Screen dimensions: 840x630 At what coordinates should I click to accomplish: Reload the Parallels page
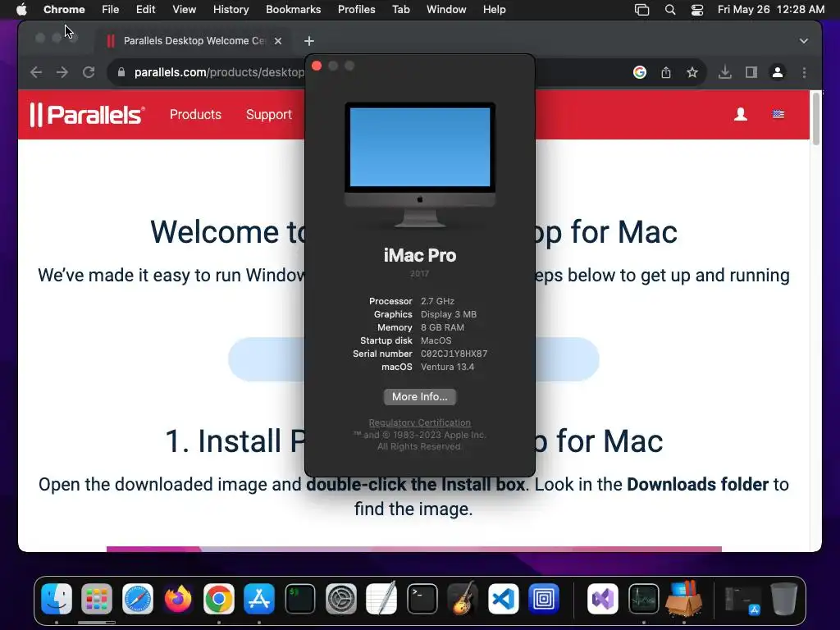(89, 72)
